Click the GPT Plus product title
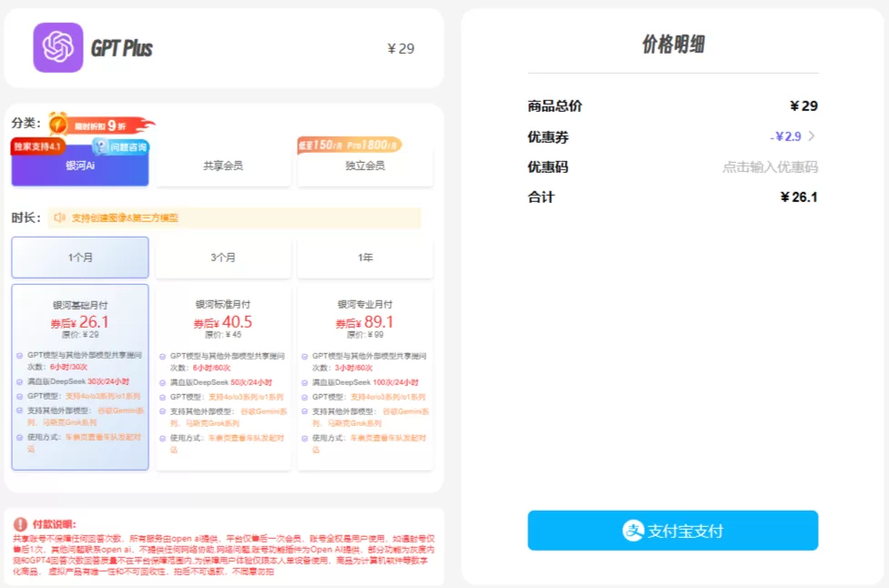Image resolution: width=889 pixels, height=588 pixels. (121, 49)
